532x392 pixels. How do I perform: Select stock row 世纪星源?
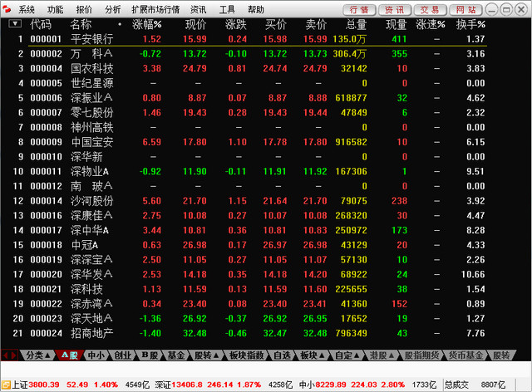(x=249, y=83)
